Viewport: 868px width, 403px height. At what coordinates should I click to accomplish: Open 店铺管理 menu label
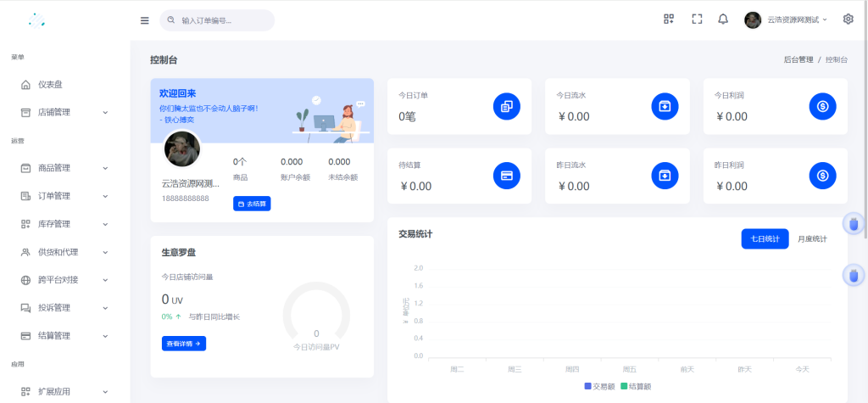(x=54, y=113)
